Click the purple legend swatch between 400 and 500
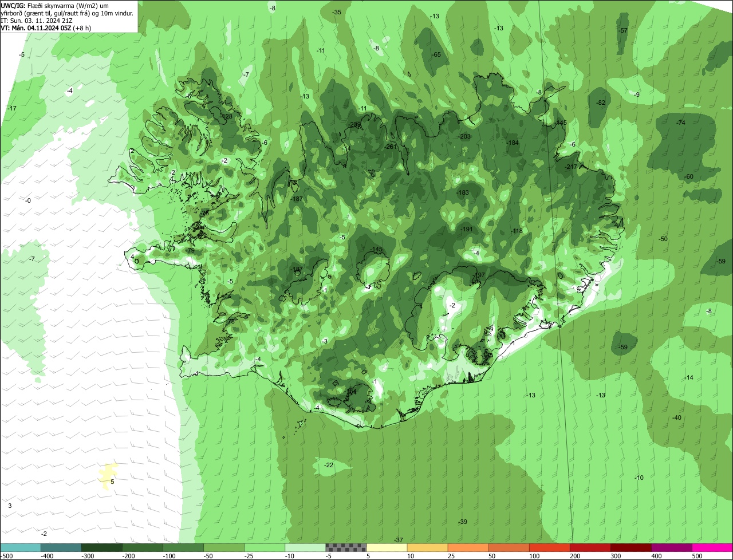This screenshot has height=560, width=733. pos(672,547)
